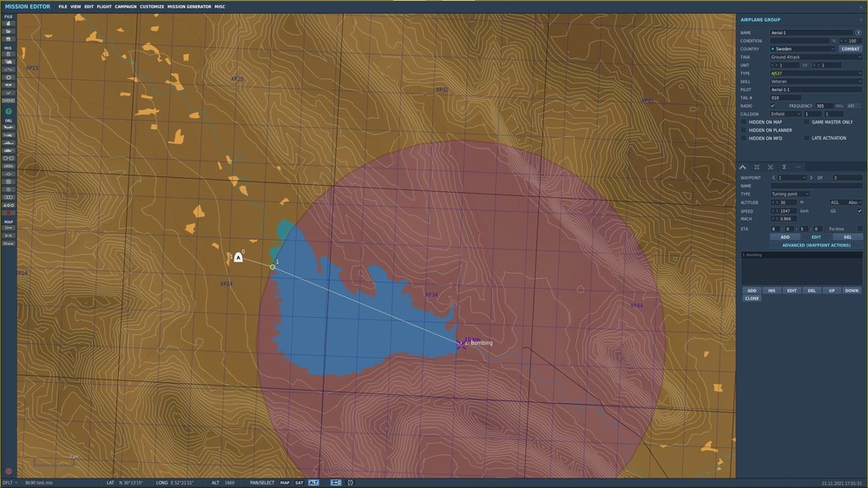Open the payload tab icon
The image size is (868, 488).
pyautogui.click(x=757, y=167)
